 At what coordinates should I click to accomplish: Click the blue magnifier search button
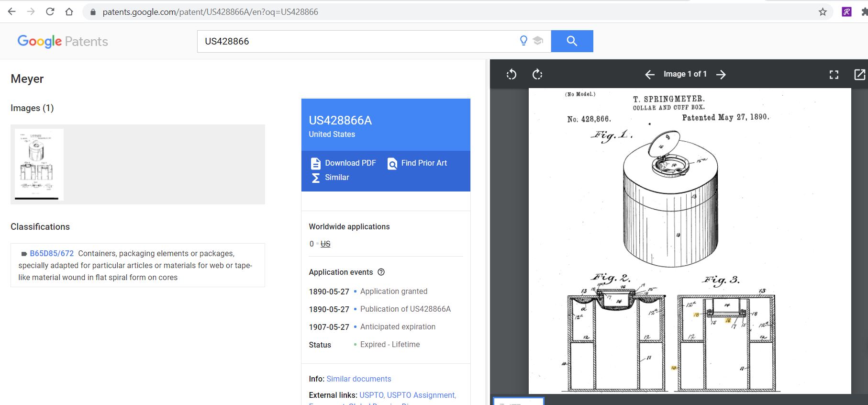572,41
